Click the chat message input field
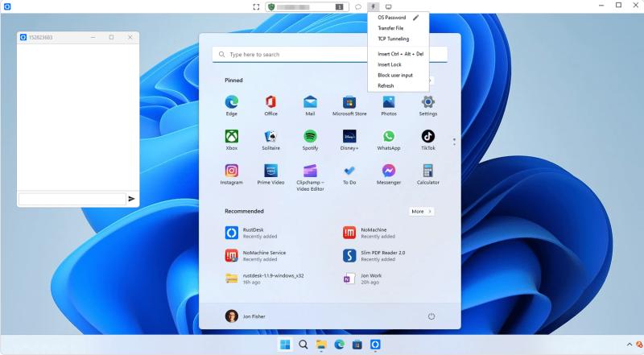The width and height of the screenshot is (644, 355). click(x=72, y=199)
